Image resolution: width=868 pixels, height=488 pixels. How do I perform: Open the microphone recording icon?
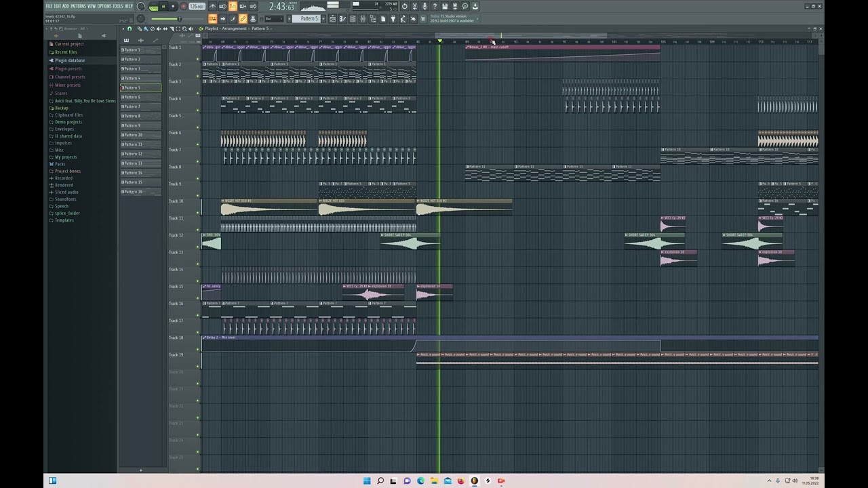tap(425, 6)
